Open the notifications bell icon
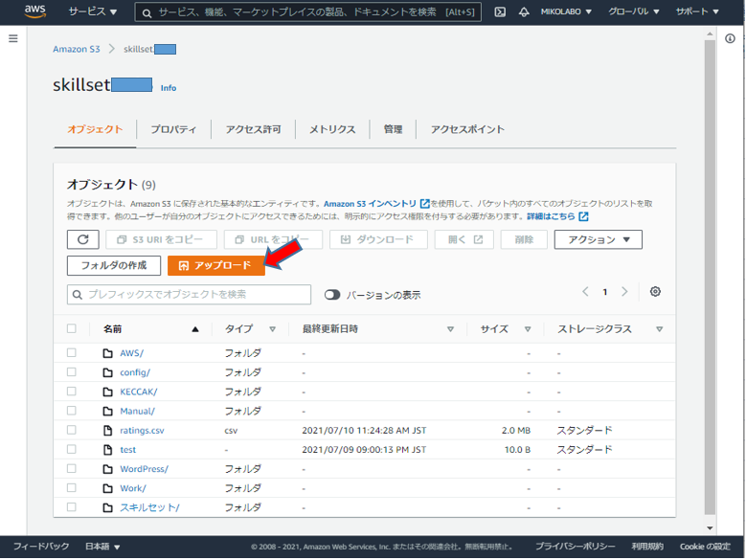The height and width of the screenshot is (560, 746). pos(524,11)
